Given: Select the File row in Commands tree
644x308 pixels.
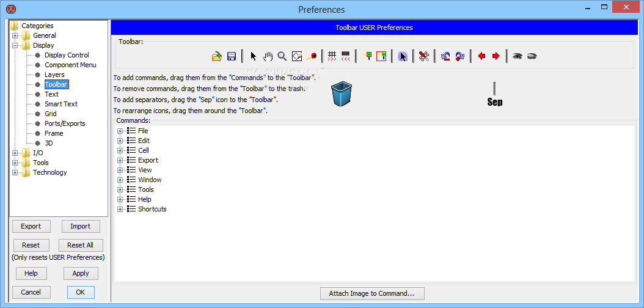Looking at the screenshot, I should [x=143, y=131].
